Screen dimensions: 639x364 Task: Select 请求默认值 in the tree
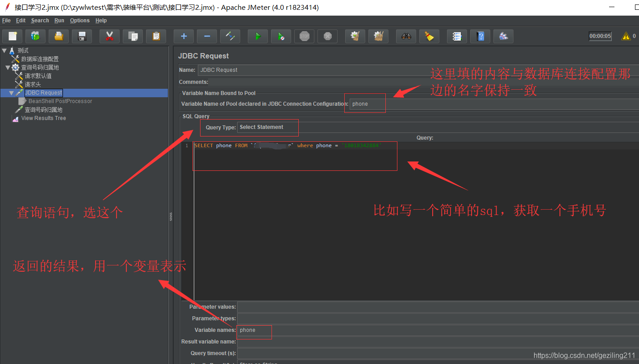click(38, 76)
